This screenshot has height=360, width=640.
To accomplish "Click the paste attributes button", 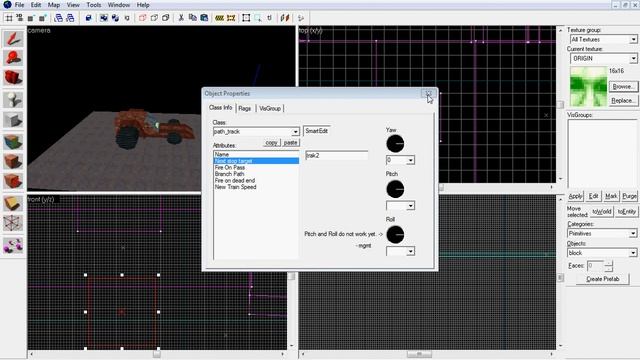I will tap(290, 142).
